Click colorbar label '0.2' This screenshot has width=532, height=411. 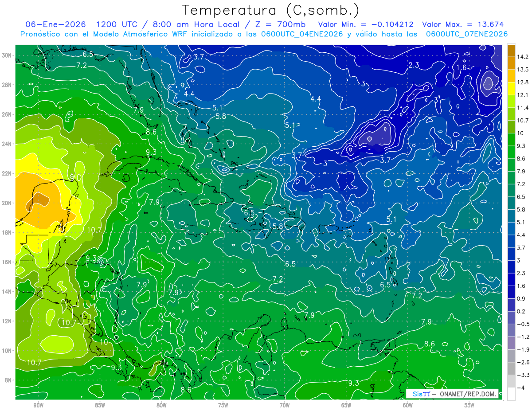pyautogui.click(x=521, y=311)
